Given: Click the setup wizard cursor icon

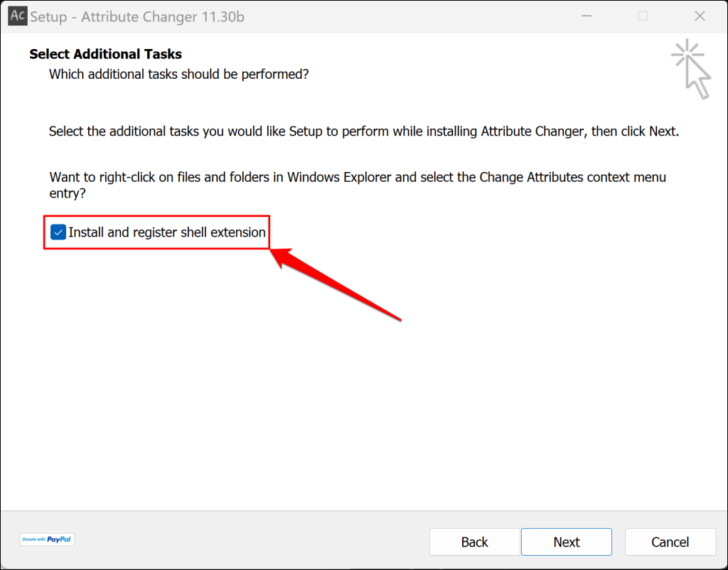Looking at the screenshot, I should (691, 69).
